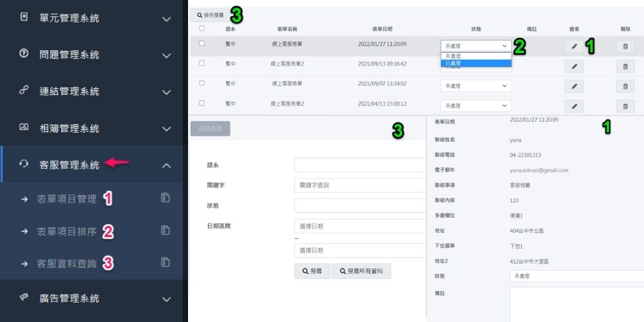
Task: Click the phone number 04-22301313
Action: pos(526,155)
